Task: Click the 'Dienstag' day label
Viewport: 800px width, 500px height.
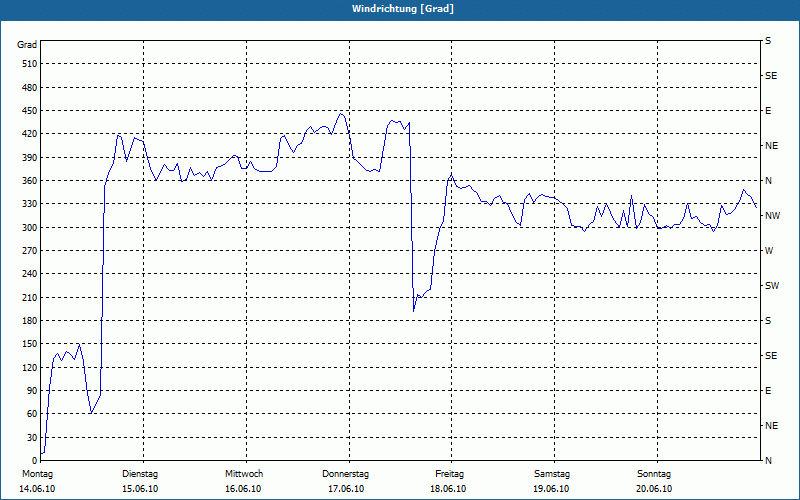Action: click(140, 474)
